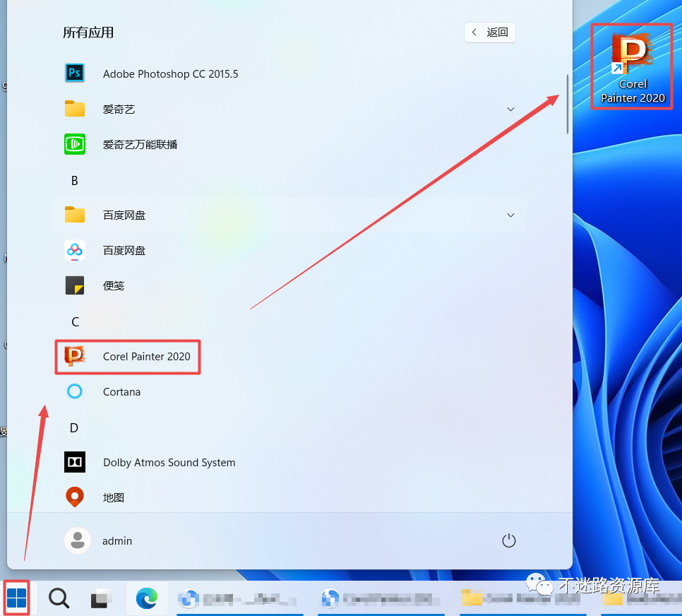Open taskbar Search magnifier

[59, 598]
